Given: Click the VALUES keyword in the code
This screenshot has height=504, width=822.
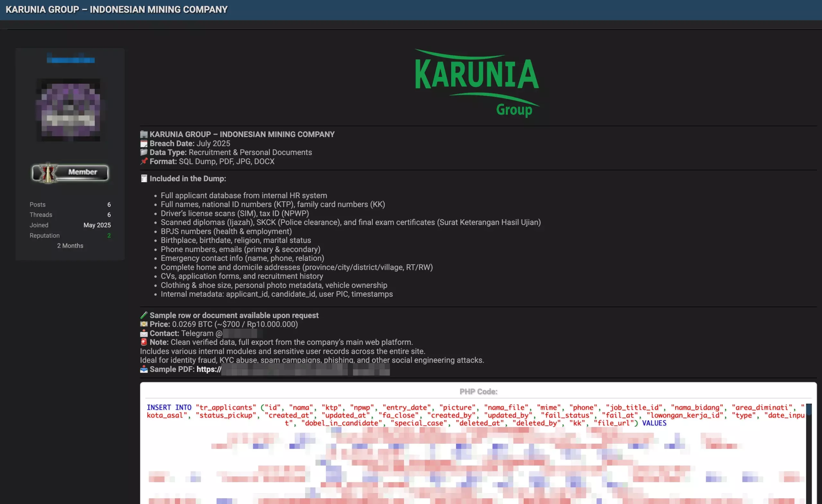Looking at the screenshot, I should pyautogui.click(x=654, y=423).
